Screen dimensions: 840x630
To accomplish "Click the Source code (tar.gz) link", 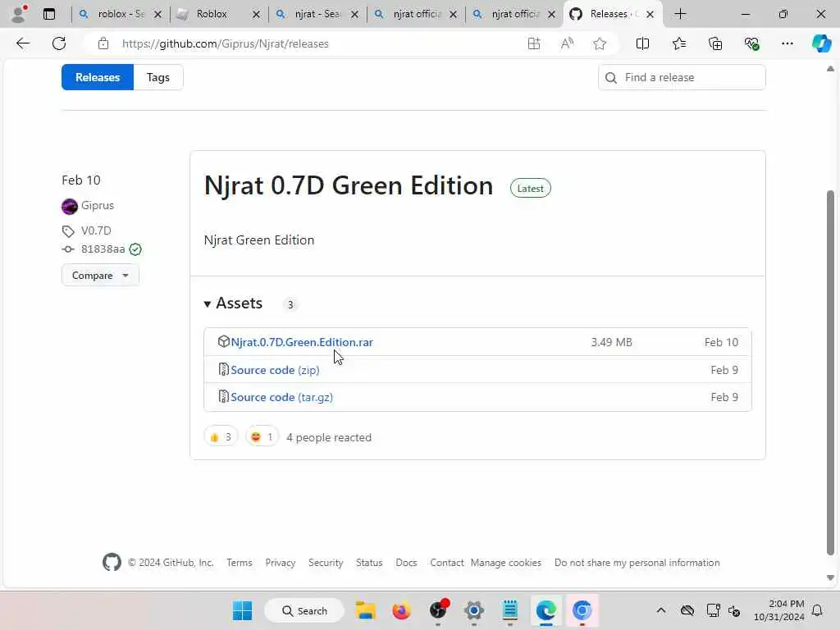I will tap(282, 397).
